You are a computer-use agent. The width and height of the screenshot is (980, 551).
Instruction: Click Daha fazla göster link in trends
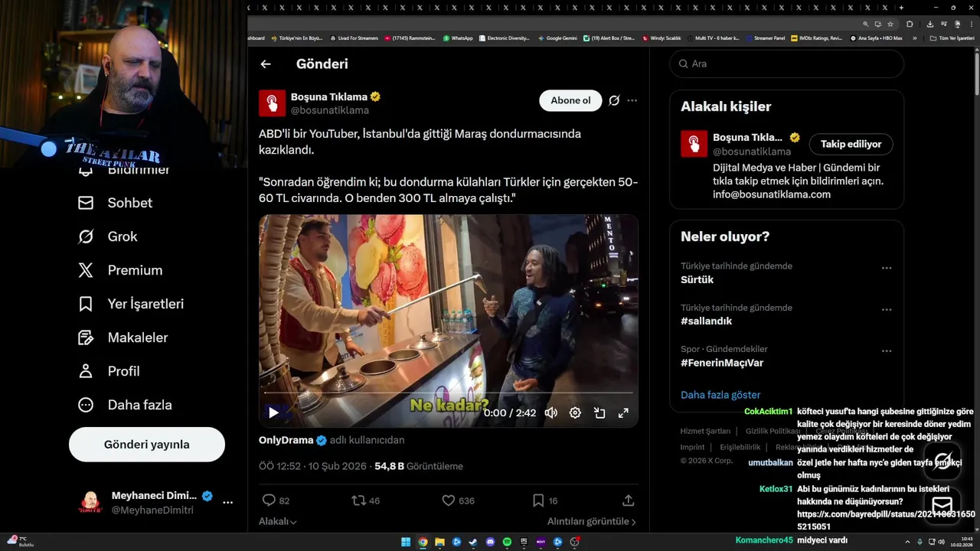pos(720,395)
